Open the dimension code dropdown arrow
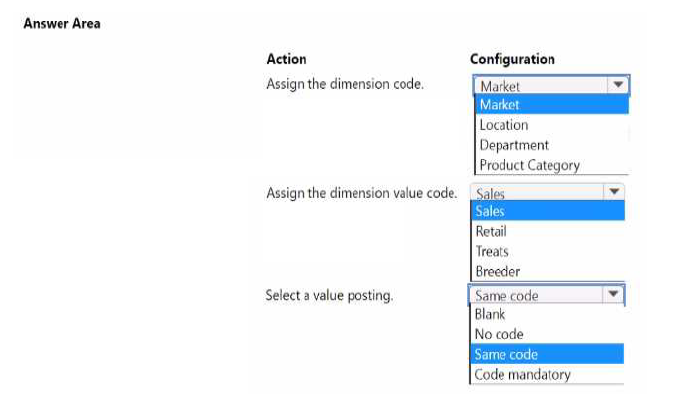The height and width of the screenshot is (403, 681). pos(618,85)
